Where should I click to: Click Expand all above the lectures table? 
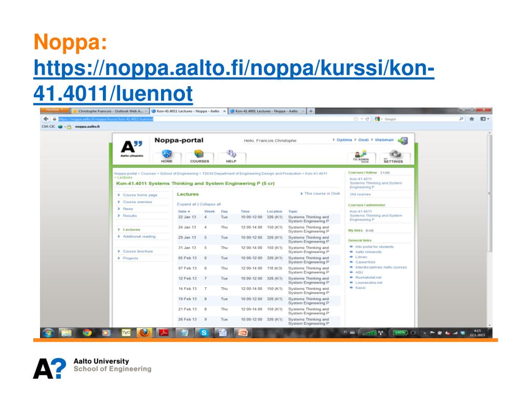coord(187,204)
